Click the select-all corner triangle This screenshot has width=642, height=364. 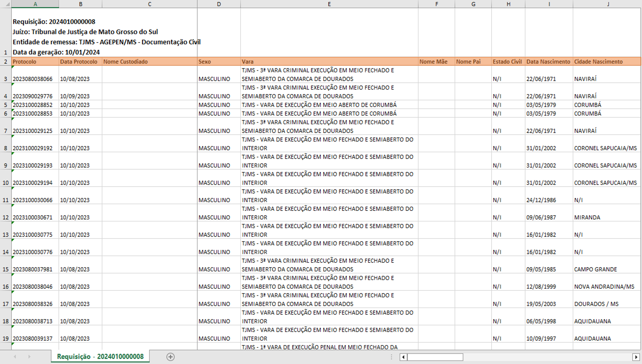point(8,4)
